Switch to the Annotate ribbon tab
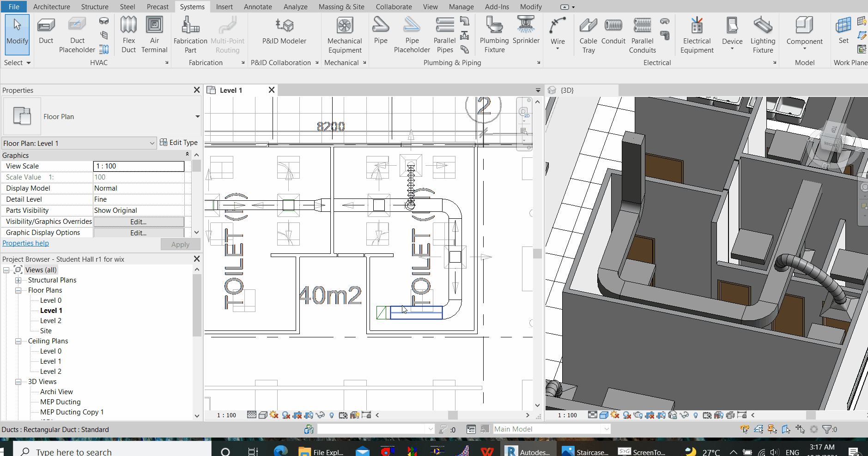 (258, 6)
